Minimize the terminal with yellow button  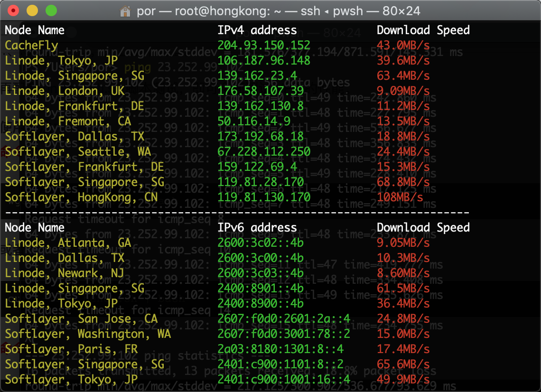pos(32,11)
